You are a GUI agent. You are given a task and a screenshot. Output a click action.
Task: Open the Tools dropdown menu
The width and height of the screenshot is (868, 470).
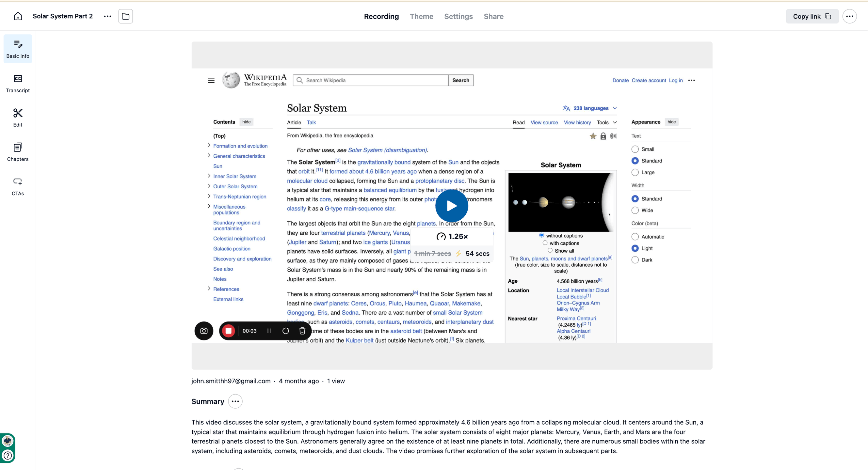[606, 122]
